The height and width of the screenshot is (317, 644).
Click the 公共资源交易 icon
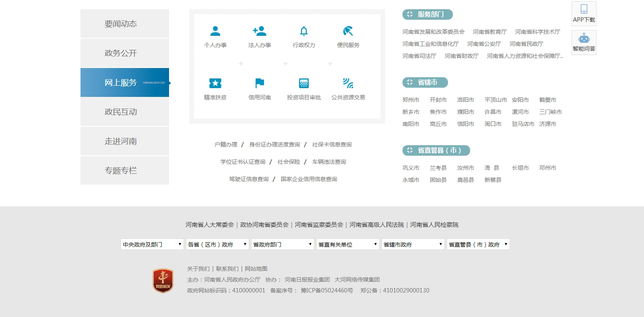348,83
